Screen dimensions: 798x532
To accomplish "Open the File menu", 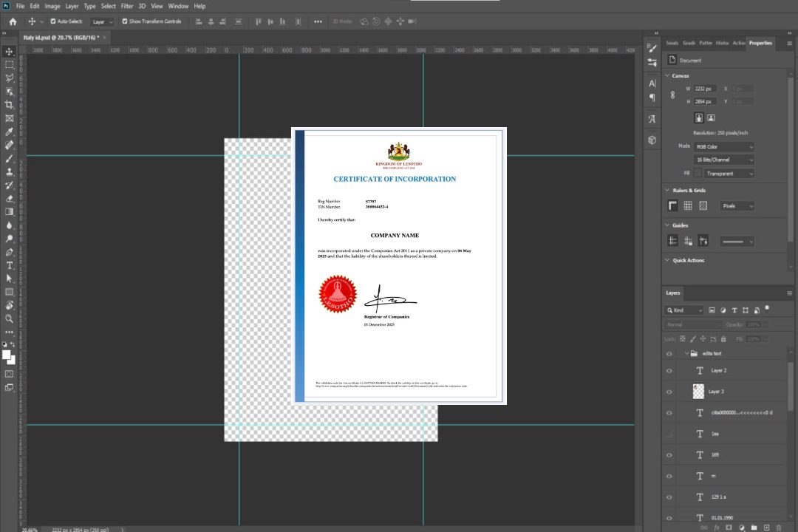I will point(21,6).
